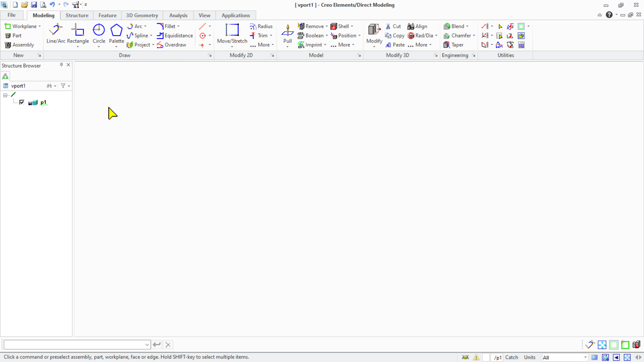
Task: Switch to the Analysis tab
Action: pos(178,15)
